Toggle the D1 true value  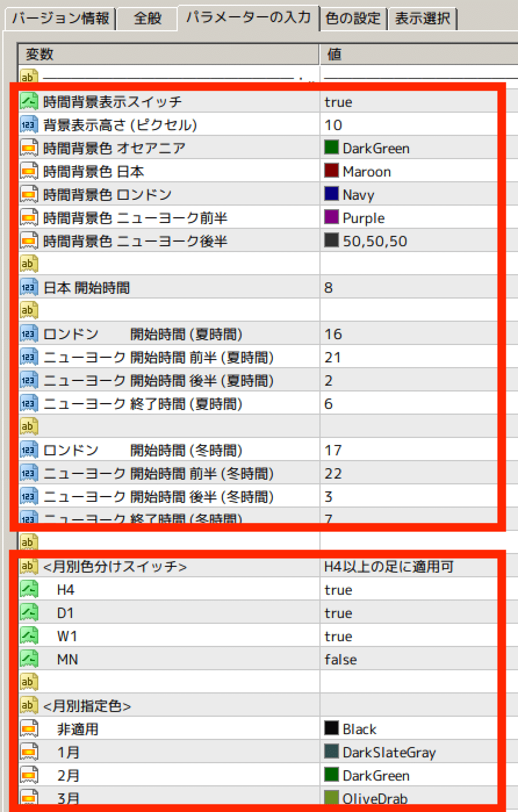pyautogui.click(x=339, y=613)
